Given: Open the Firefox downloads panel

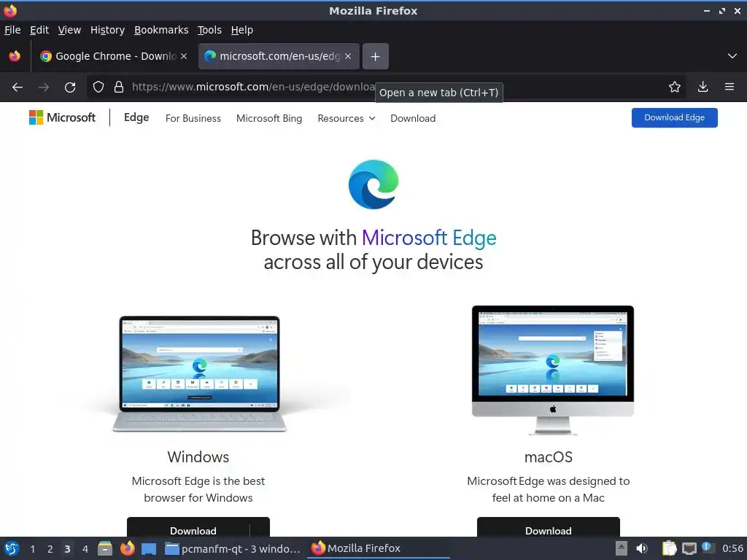Looking at the screenshot, I should tap(703, 87).
